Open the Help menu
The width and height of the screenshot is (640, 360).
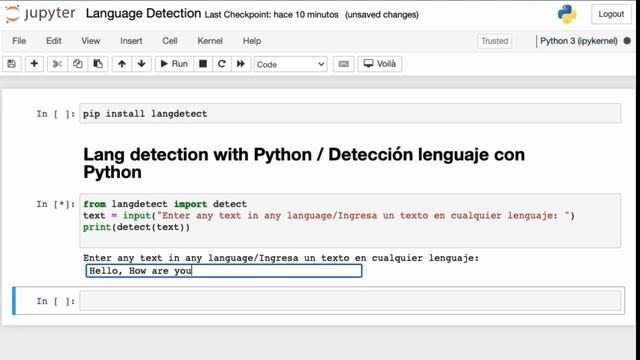(252, 41)
